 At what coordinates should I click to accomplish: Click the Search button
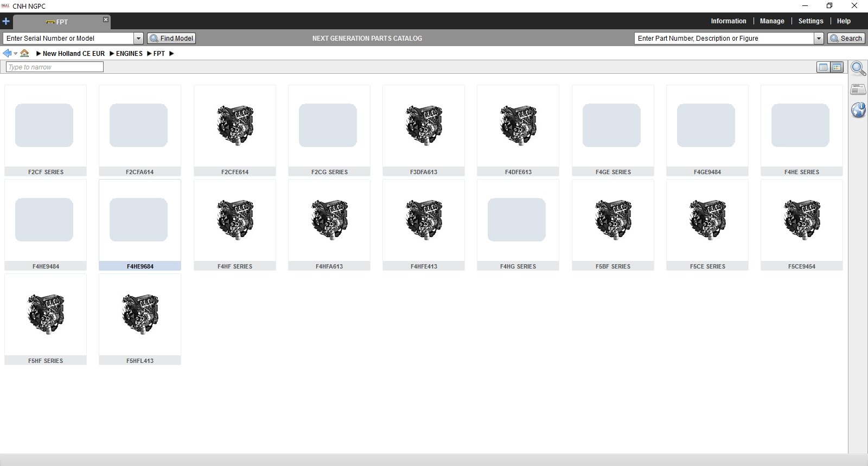click(846, 39)
